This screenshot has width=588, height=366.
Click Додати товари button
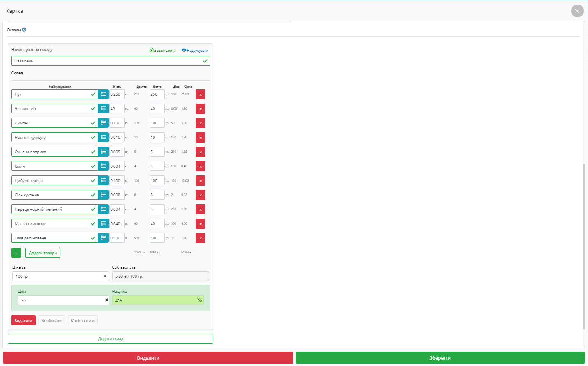[43, 253]
